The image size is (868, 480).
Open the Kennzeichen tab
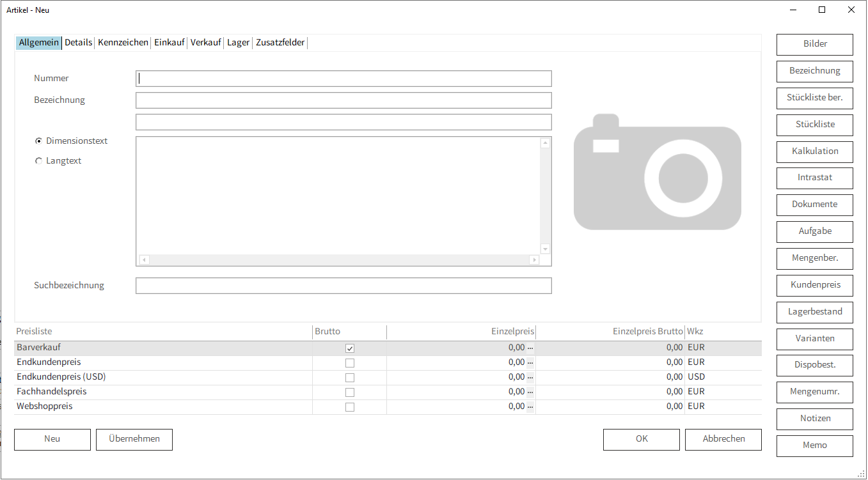tap(123, 43)
